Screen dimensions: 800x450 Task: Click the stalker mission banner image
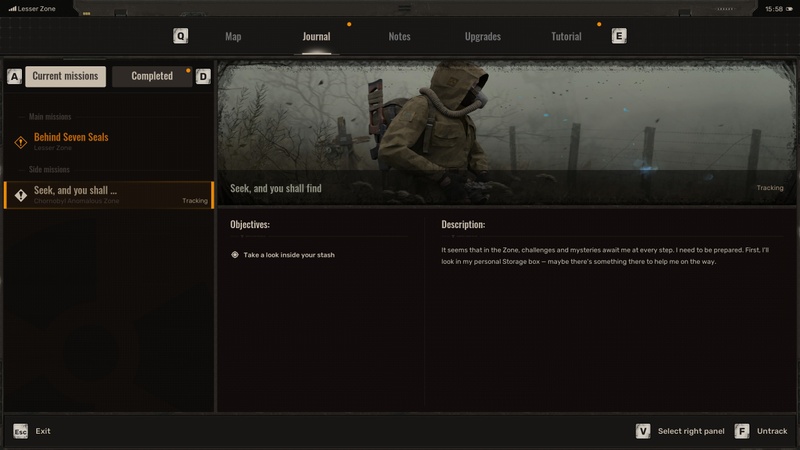point(507,133)
